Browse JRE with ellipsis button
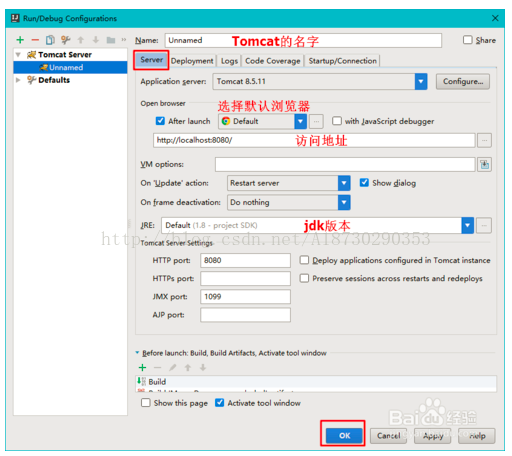This screenshot has height=456, width=512. coord(484,226)
